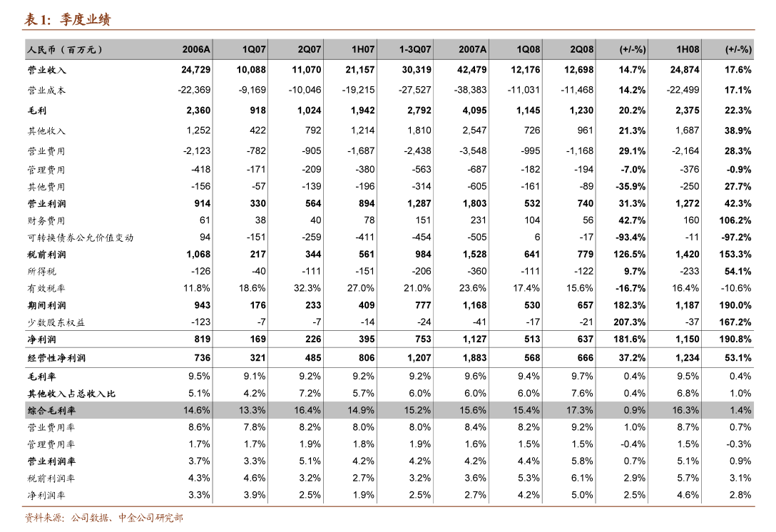Select the 2Q08 column header

[582, 50]
